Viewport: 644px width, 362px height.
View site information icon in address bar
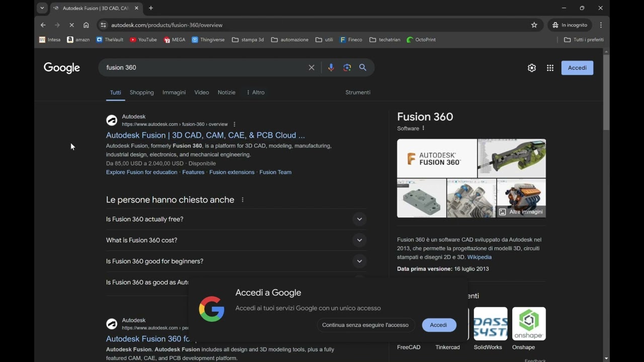coord(103,25)
